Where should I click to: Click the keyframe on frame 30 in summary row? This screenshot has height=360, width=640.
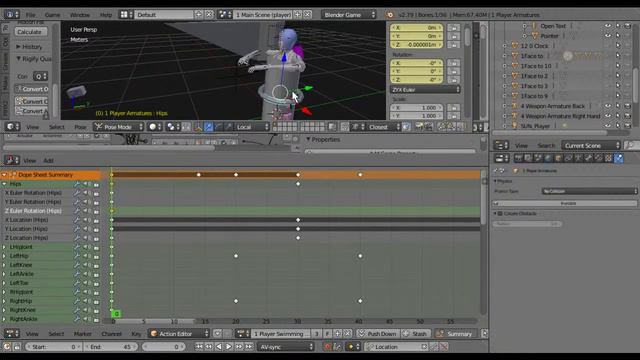point(298,175)
